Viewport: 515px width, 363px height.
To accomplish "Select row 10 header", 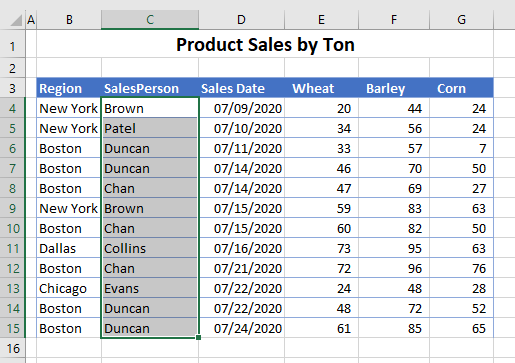I will click(x=12, y=228).
